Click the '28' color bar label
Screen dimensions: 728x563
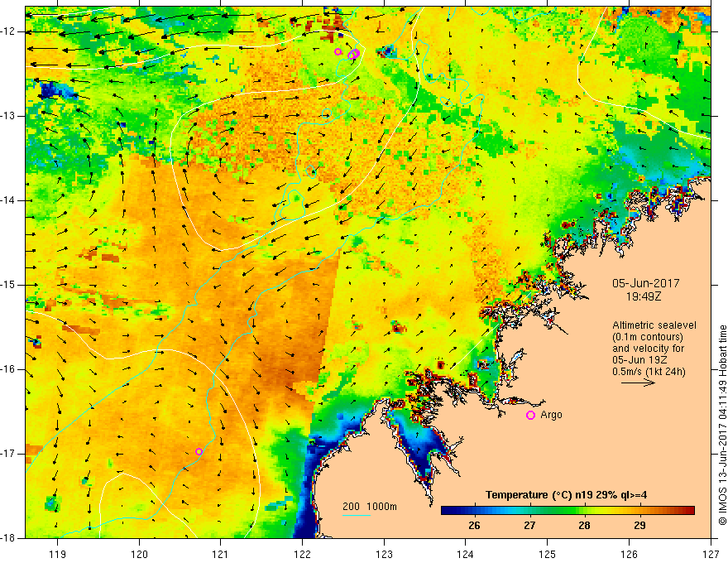click(584, 525)
